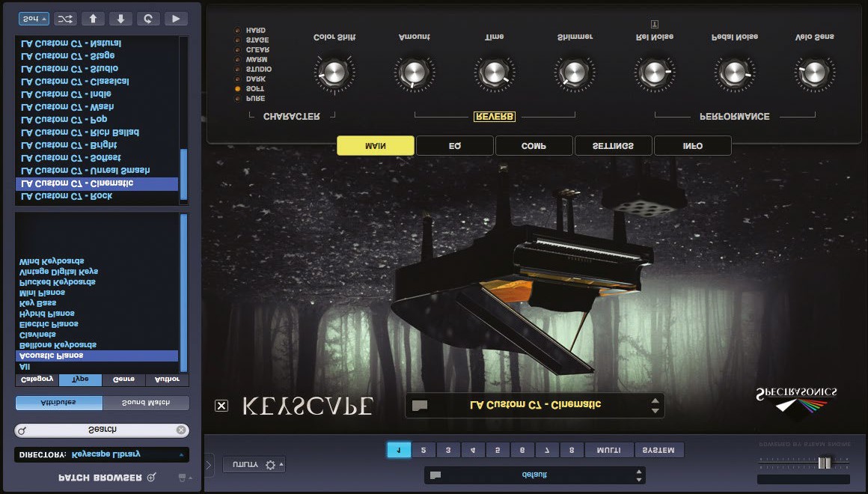Switch to the EQ tab

pyautogui.click(x=454, y=146)
